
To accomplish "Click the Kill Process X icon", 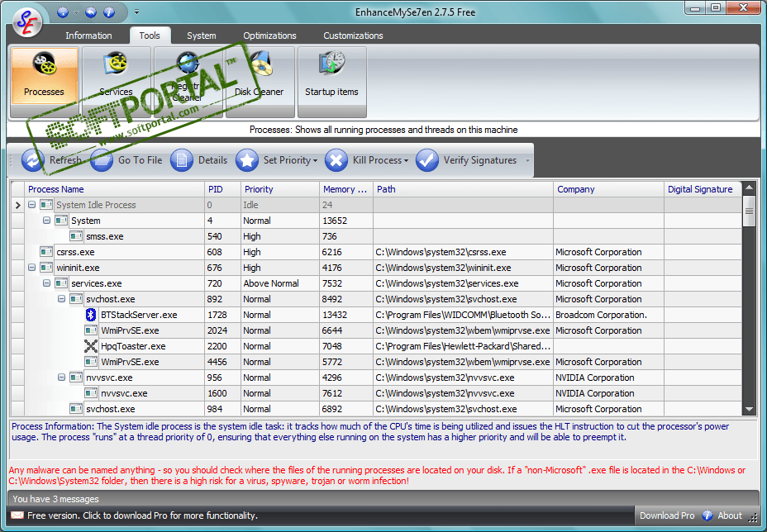I will coord(336,160).
